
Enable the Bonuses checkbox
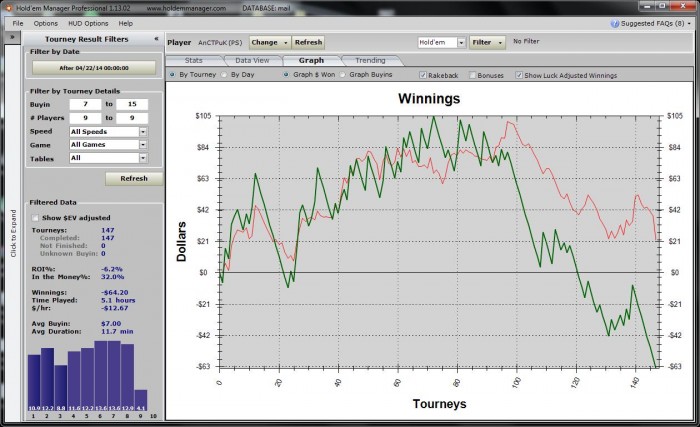coord(472,75)
